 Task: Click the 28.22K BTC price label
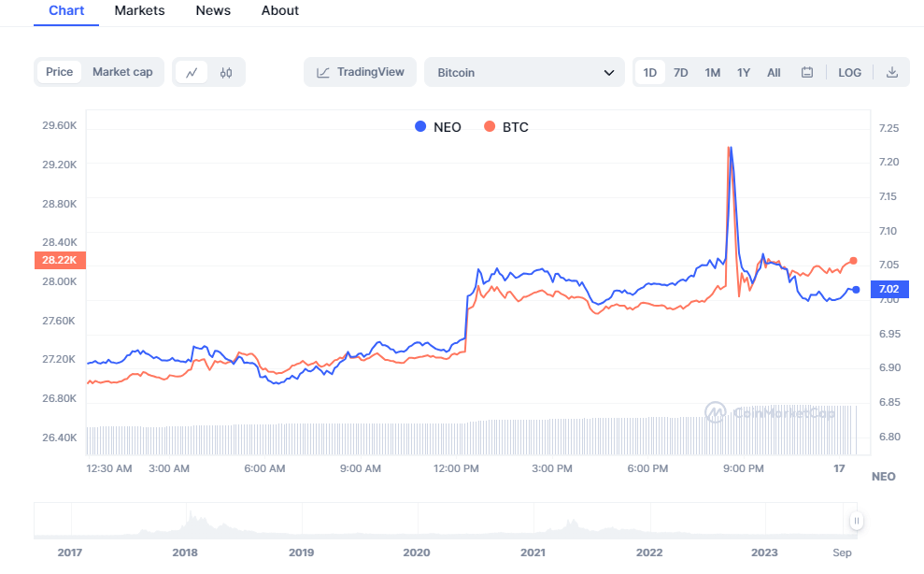[60, 260]
